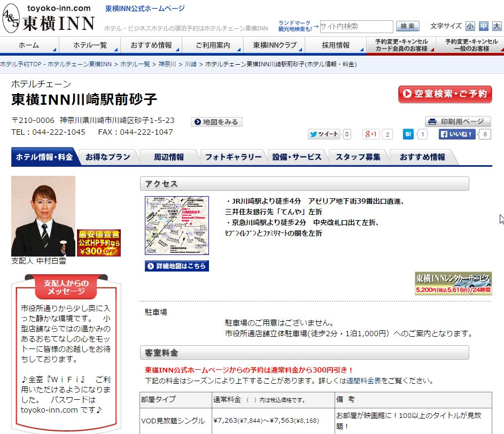This screenshot has width=504, height=434.
Task: Open the ご利用案内 menu
Action: coord(213,45)
